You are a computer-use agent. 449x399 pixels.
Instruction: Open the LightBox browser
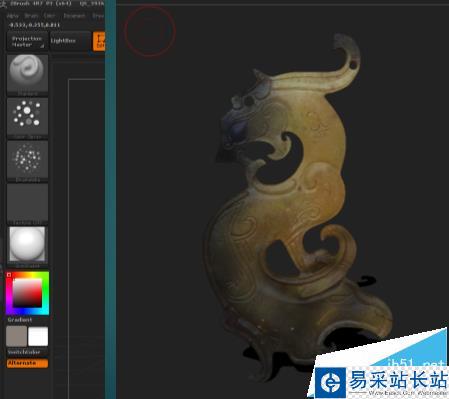pos(70,41)
